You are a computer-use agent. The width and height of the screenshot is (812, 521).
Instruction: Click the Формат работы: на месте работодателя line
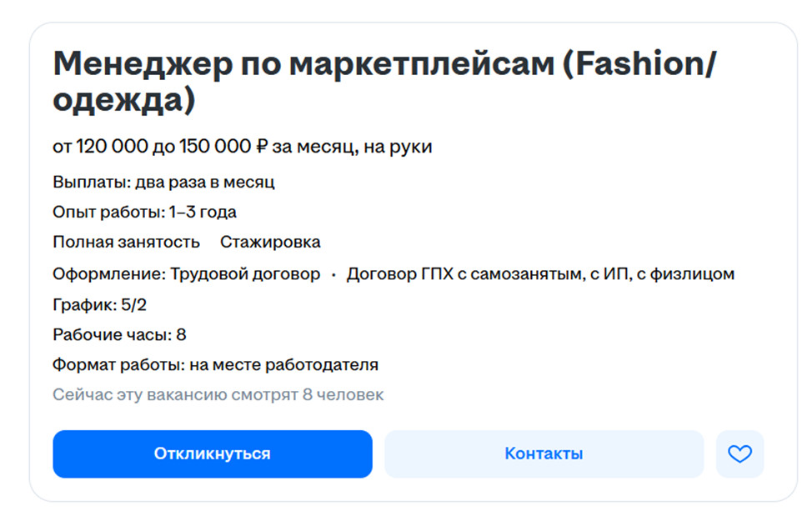pos(215,365)
